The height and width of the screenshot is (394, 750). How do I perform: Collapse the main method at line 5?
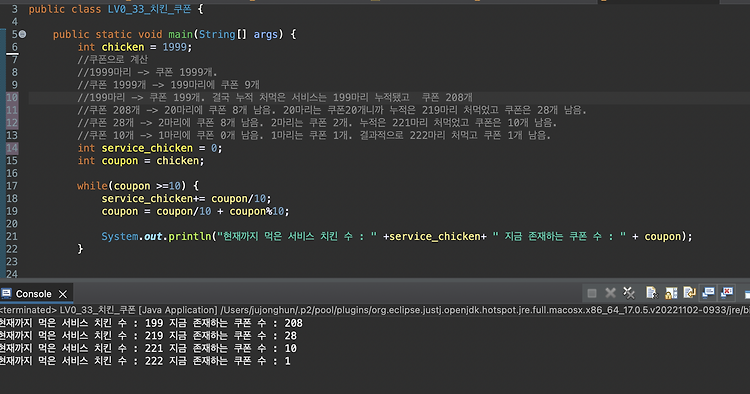[22, 34]
